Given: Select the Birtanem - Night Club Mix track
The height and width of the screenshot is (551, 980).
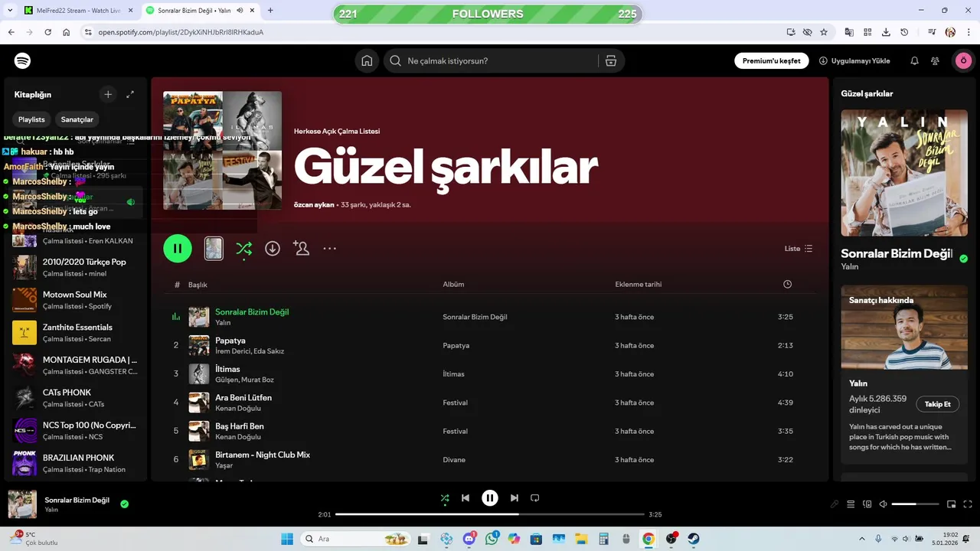Looking at the screenshot, I should coord(490,460).
